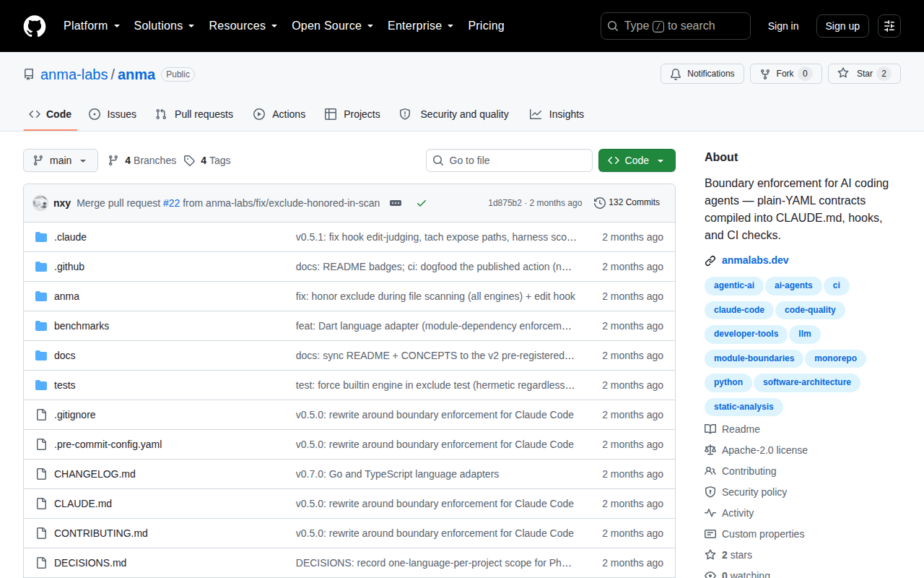Click the Activity pulse icon
Image resolution: width=924 pixels, height=578 pixels.
pyautogui.click(x=710, y=513)
